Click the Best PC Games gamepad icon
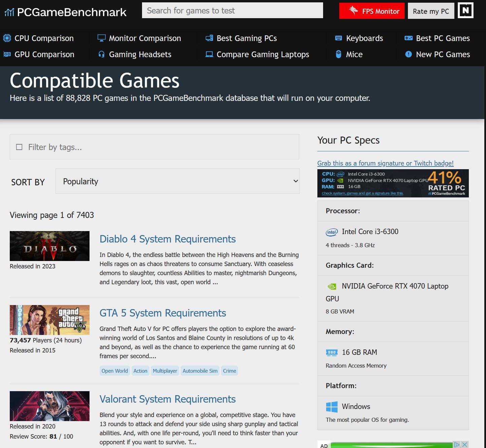 click(408, 38)
